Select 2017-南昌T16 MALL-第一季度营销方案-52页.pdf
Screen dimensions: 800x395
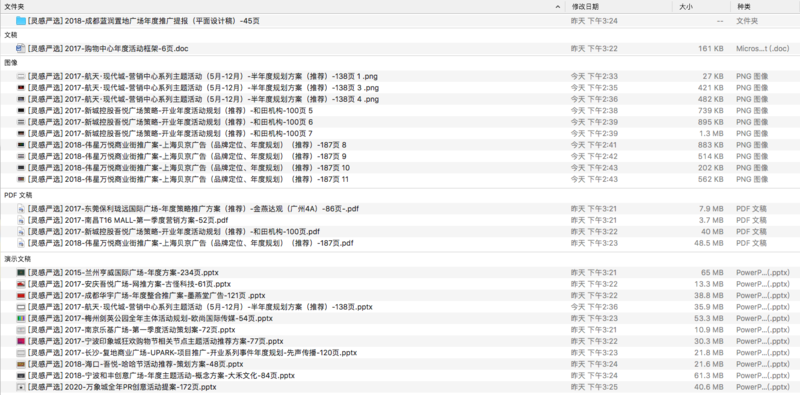[x=128, y=220]
